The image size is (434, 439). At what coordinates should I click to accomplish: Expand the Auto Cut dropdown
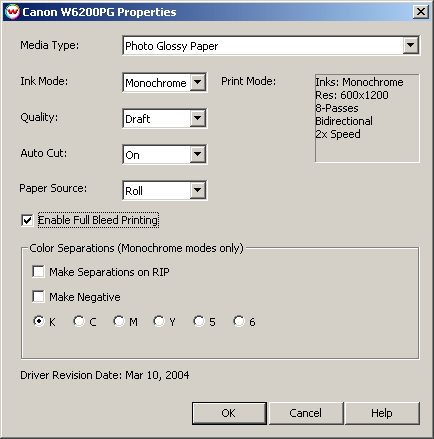click(x=198, y=154)
